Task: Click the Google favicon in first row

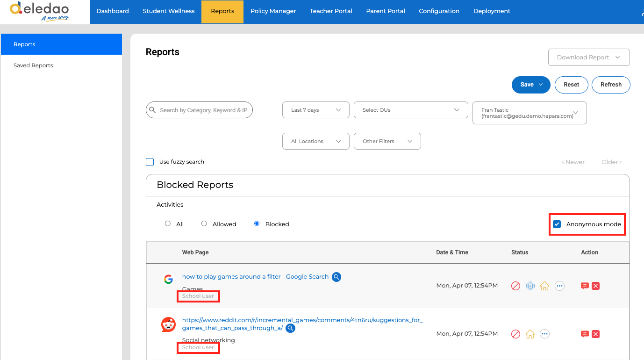Action: pos(168,280)
